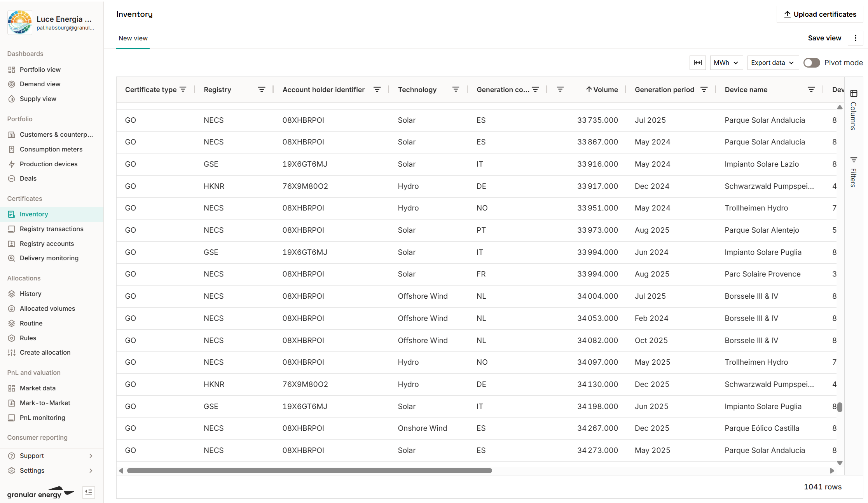Go to Registry transactions page
The width and height of the screenshot is (868, 503).
click(51, 229)
